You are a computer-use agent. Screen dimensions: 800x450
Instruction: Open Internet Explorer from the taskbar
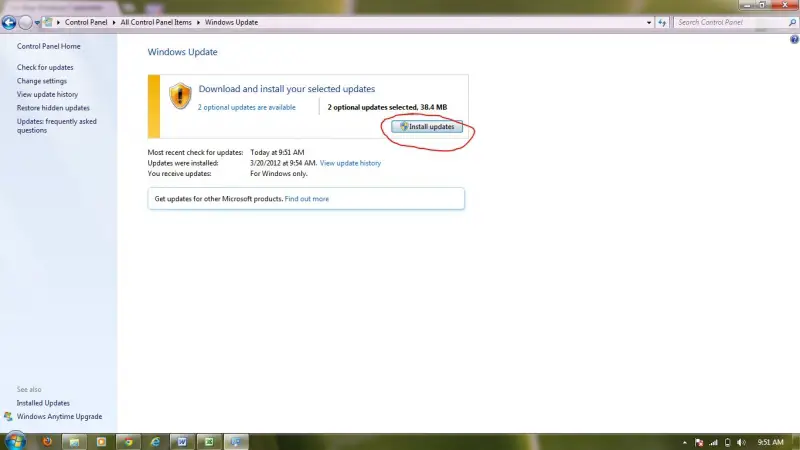coord(155,442)
